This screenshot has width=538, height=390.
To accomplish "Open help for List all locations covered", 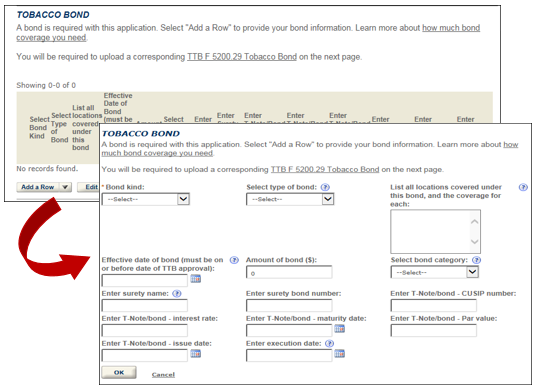I will [523, 187].
